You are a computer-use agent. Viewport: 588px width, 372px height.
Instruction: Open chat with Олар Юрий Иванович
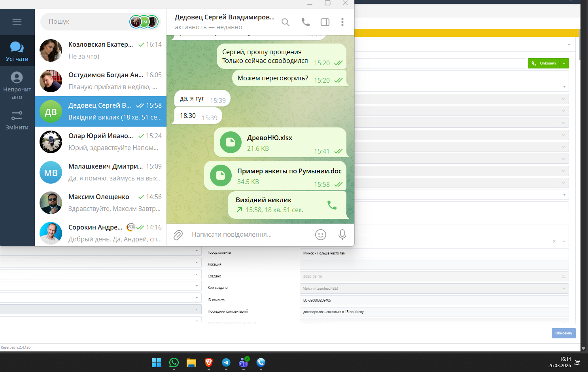tap(101, 142)
